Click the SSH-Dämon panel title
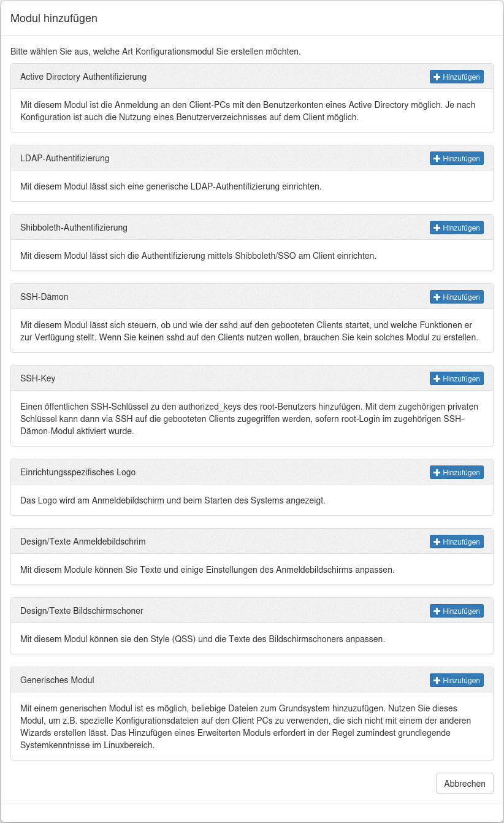The width and height of the screenshot is (504, 823). pos(44,297)
